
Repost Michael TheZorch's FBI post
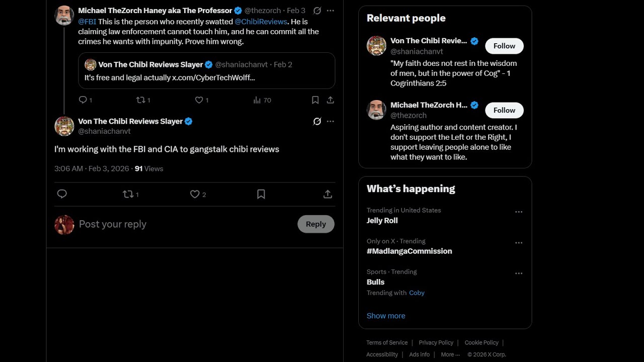pyautogui.click(x=141, y=100)
